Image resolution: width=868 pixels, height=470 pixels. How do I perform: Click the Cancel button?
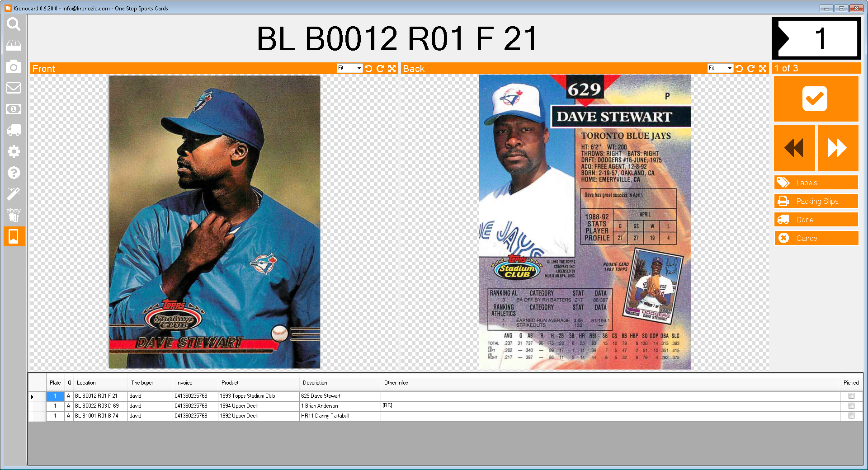(x=816, y=238)
